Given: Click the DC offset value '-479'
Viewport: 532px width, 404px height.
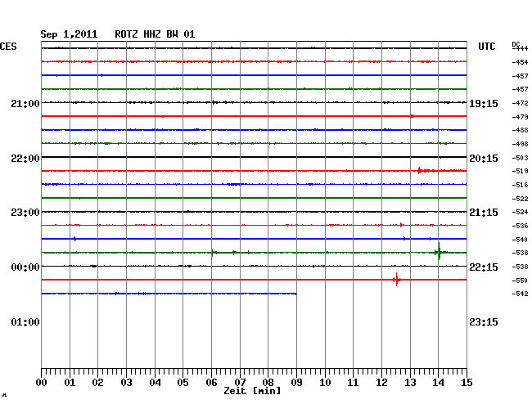Looking at the screenshot, I should click(x=520, y=117).
